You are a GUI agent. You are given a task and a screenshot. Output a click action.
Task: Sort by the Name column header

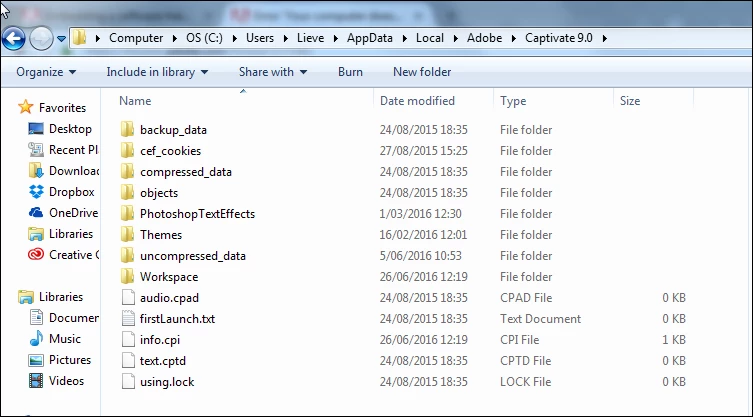(x=135, y=101)
